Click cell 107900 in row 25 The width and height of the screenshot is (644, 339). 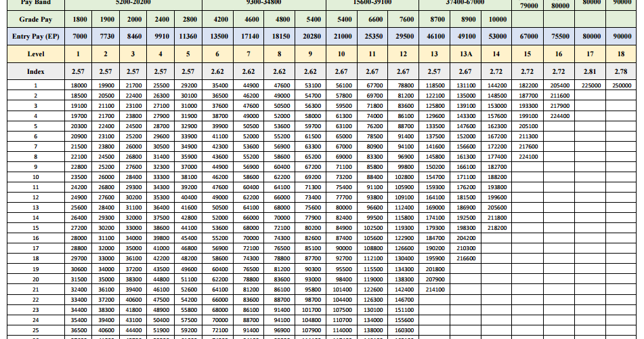312,330
